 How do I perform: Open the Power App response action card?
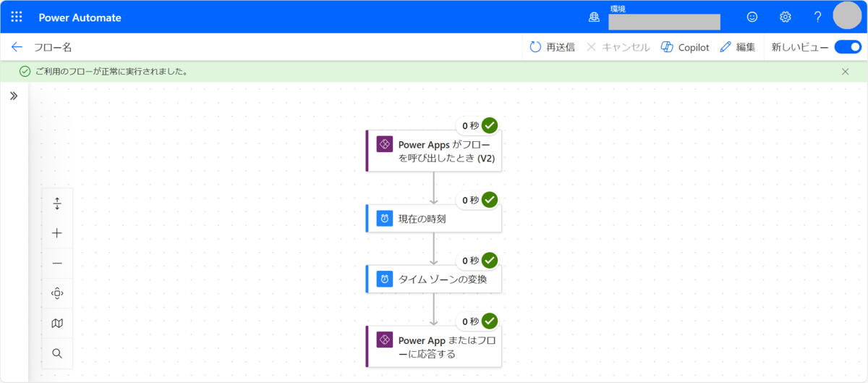[433, 346]
